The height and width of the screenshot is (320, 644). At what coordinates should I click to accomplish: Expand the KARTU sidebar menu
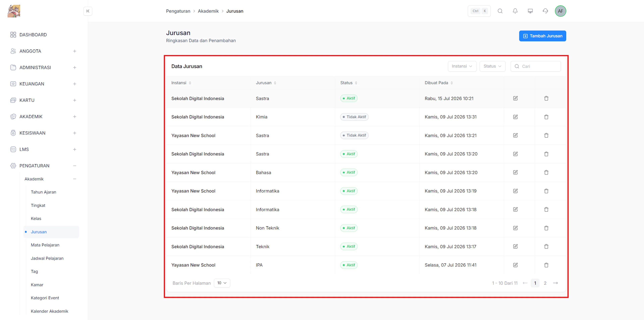(74, 100)
